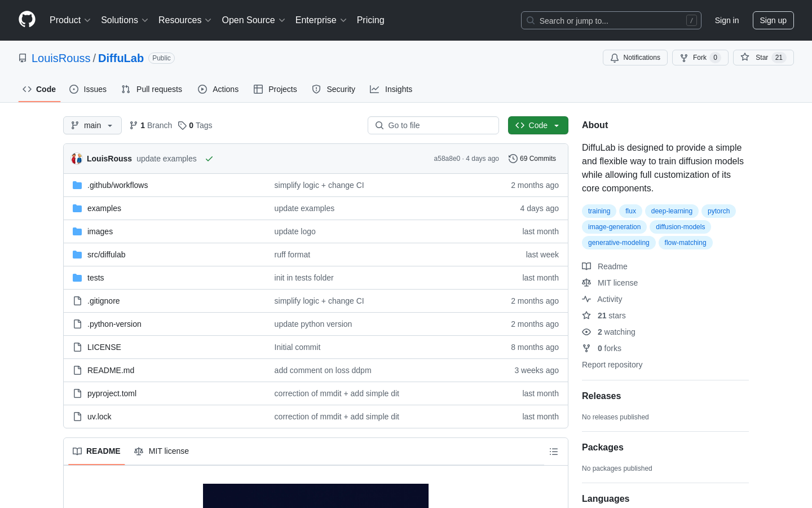
Task: Click the Search or jump to field
Action: [611, 20]
